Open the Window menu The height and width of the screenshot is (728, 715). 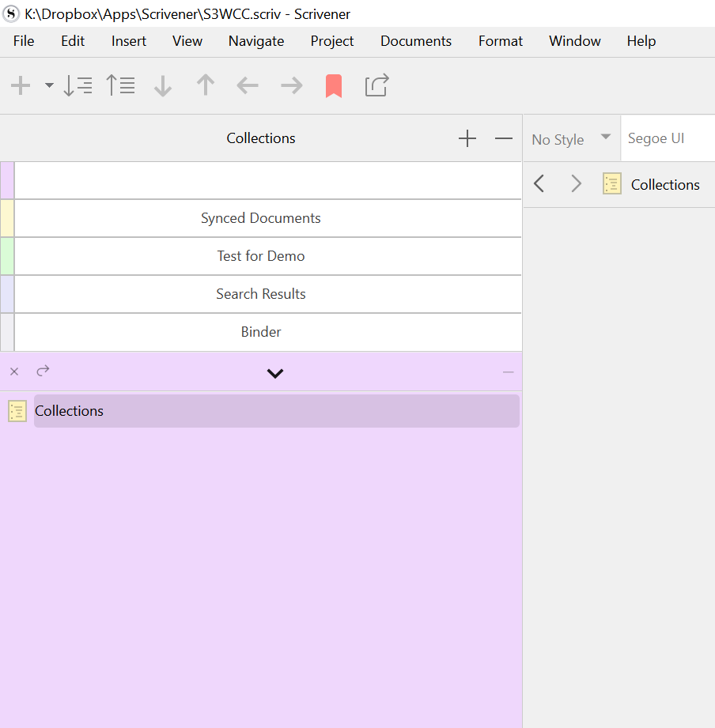pyautogui.click(x=575, y=41)
